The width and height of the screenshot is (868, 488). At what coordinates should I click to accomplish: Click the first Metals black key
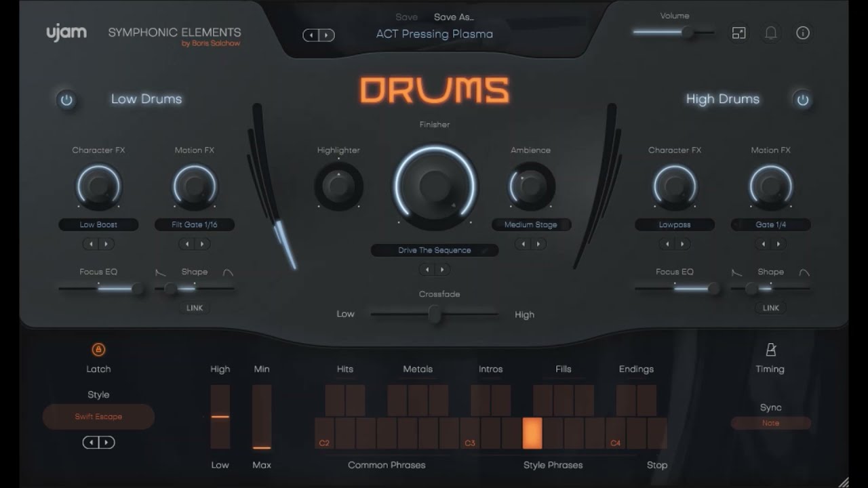point(397,401)
